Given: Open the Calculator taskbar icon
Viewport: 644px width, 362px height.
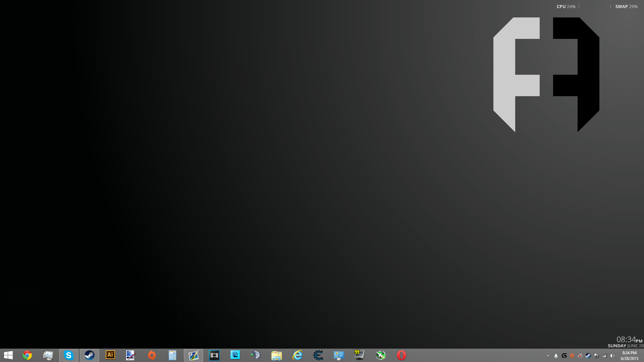Looking at the screenshot, I should tap(172, 355).
